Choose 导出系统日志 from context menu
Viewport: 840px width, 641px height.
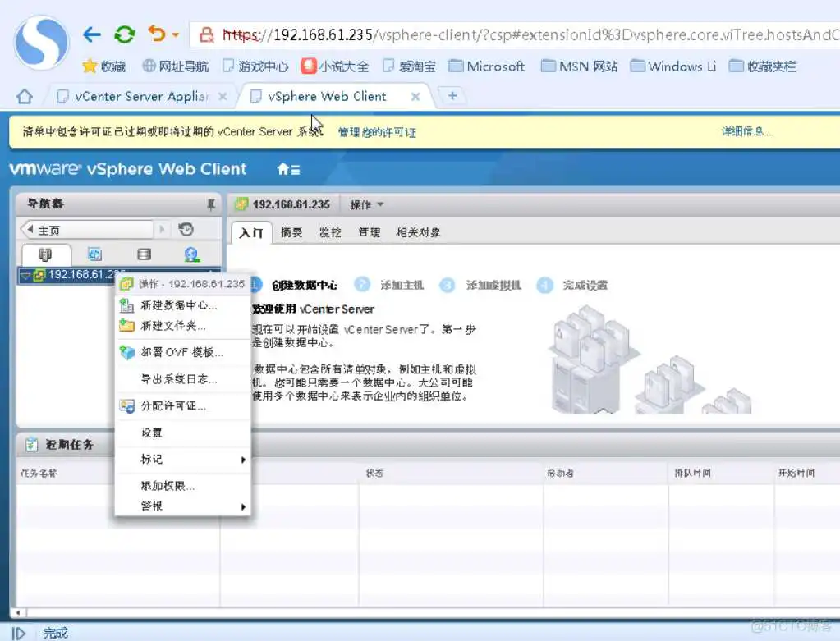coord(183,379)
